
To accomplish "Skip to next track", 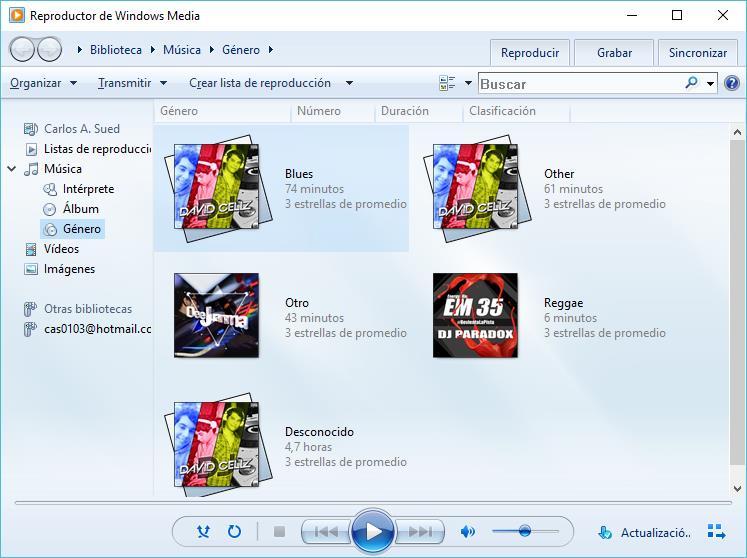I will [420, 531].
